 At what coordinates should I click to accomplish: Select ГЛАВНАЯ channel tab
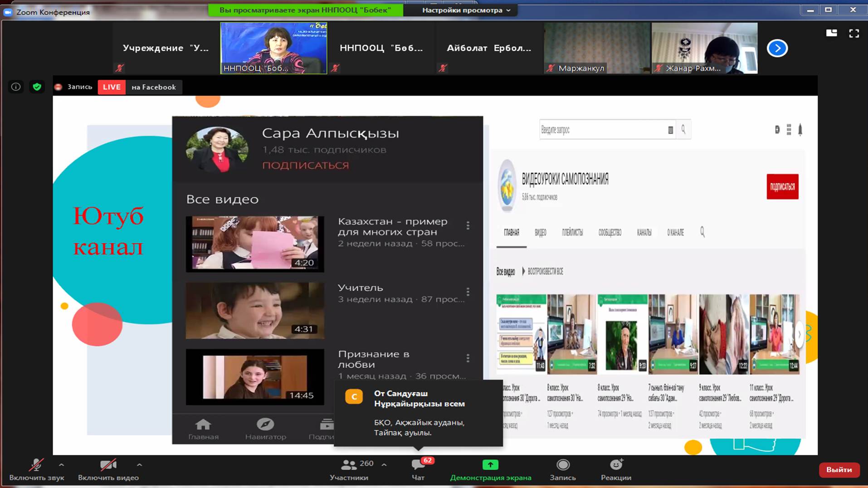(512, 233)
